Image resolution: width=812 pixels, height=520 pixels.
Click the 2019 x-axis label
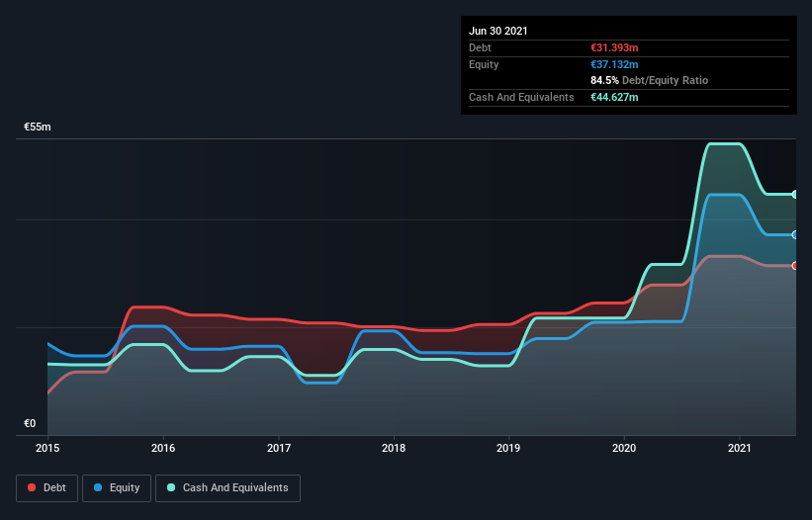(508, 448)
